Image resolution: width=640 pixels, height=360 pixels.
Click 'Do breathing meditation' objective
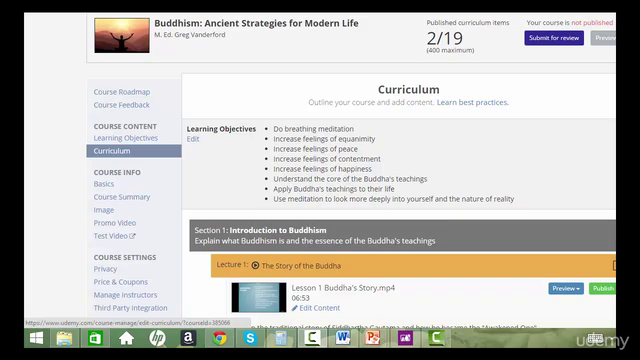click(x=313, y=129)
